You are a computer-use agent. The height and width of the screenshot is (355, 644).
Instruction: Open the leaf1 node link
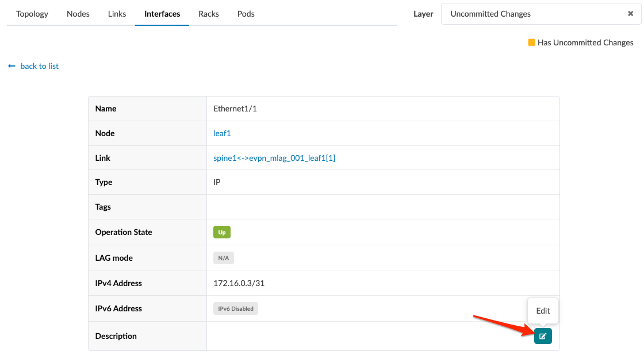point(222,133)
